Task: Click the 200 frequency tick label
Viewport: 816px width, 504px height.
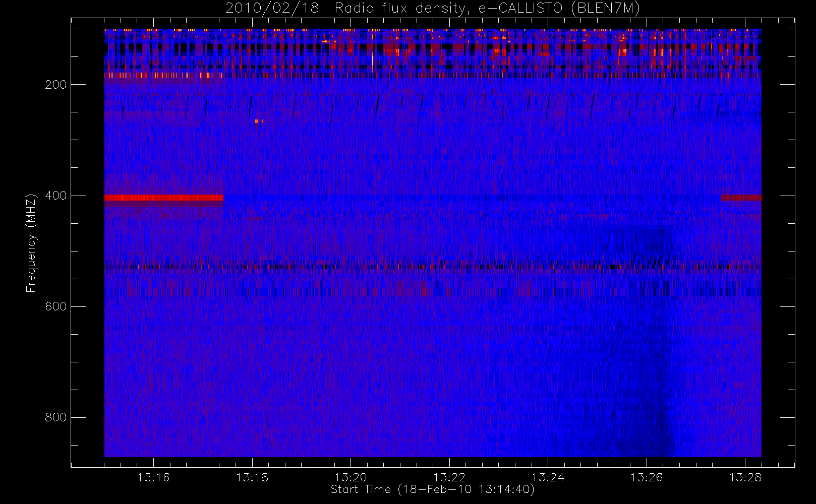Action: (x=56, y=85)
